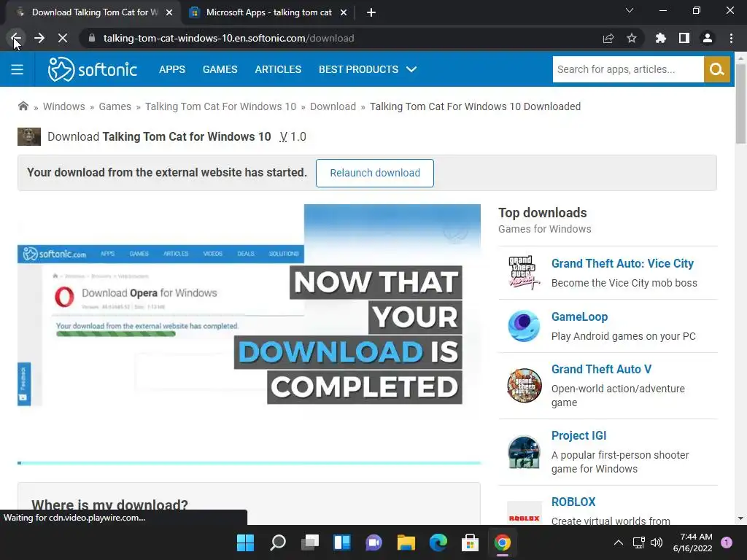Close the Microsoft Apps tab

tap(344, 13)
